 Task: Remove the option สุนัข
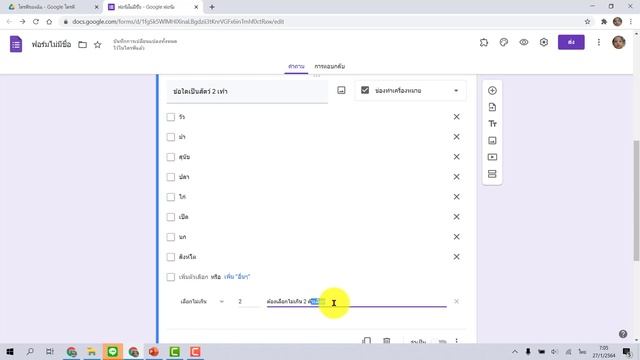456,157
